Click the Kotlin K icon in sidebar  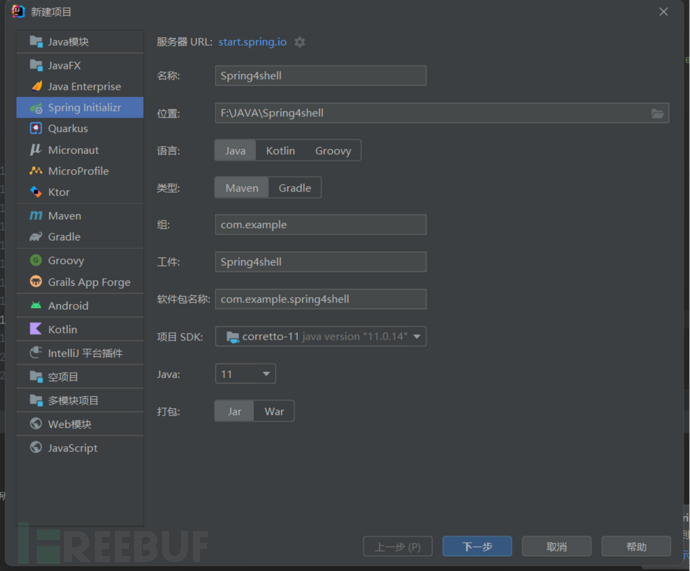[36, 329]
